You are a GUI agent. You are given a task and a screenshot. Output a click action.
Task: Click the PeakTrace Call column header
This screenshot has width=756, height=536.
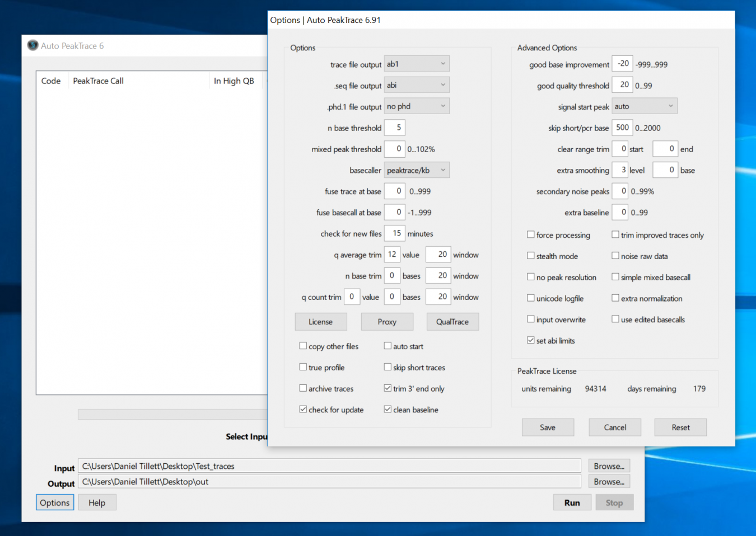pos(138,81)
